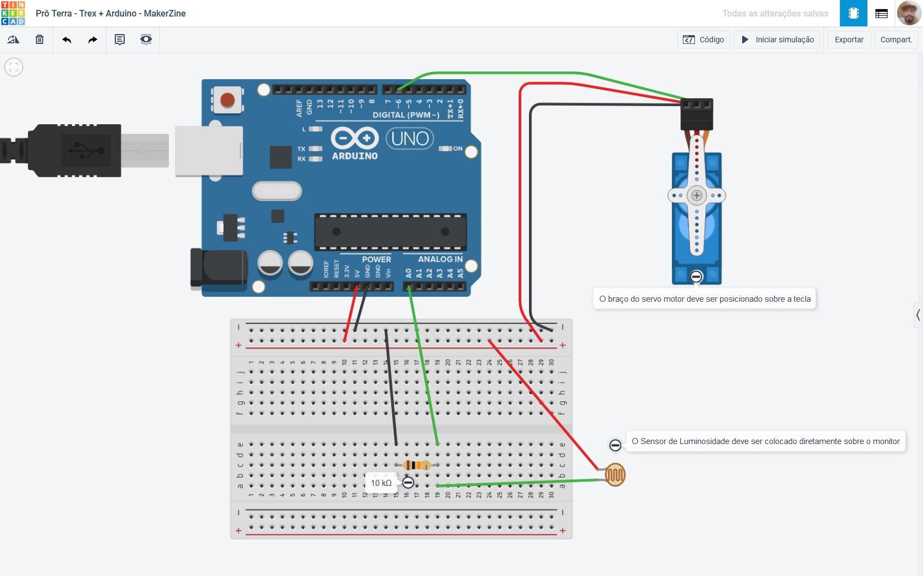The width and height of the screenshot is (924, 576).
Task: Redo the last action
Action: point(93,40)
